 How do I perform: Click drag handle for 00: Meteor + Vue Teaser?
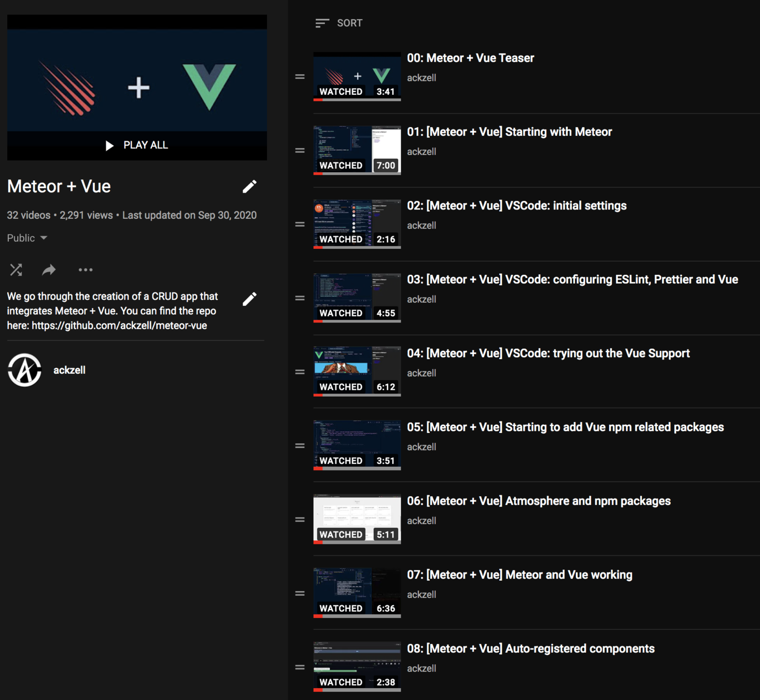tap(300, 77)
